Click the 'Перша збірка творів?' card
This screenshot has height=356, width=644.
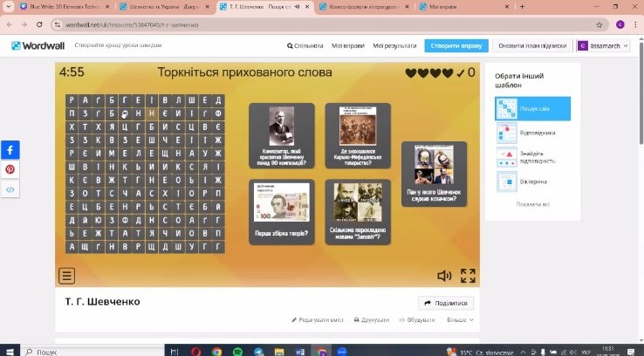(x=282, y=212)
